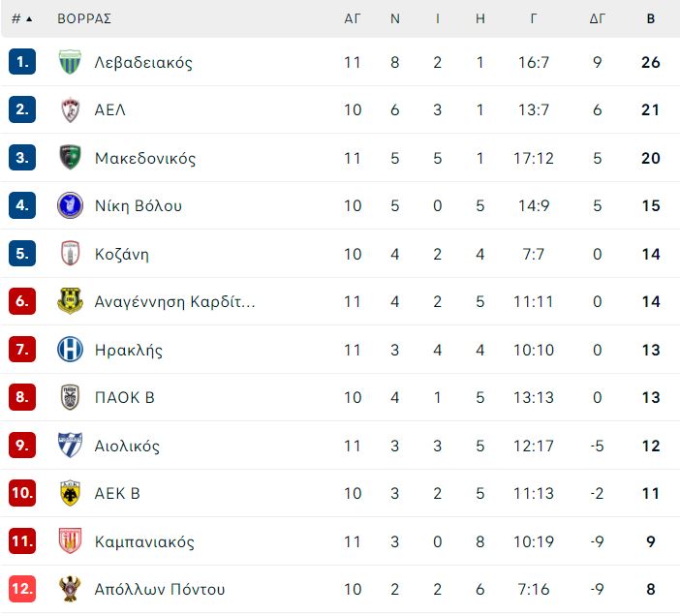Click the Λεβαδειακός team crest

coord(70,62)
